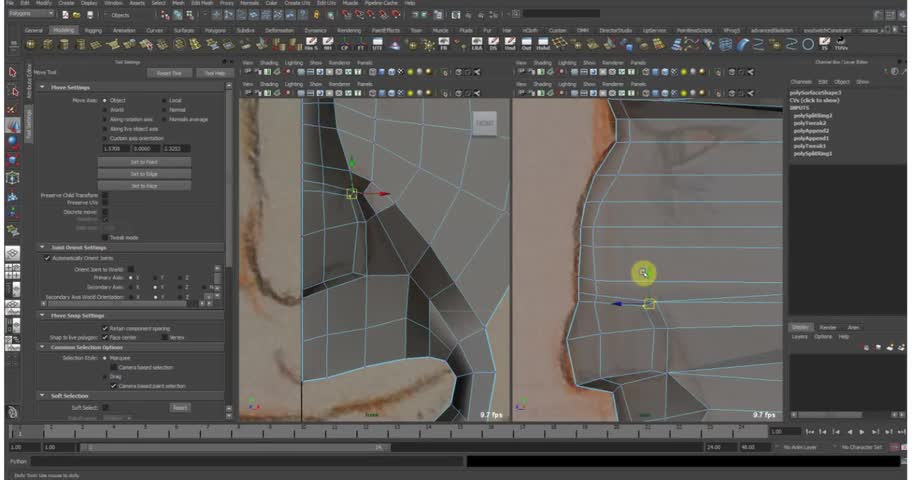Toggle the Automatically Orient Joints checkbox
The width and height of the screenshot is (912, 480).
click(x=47, y=258)
